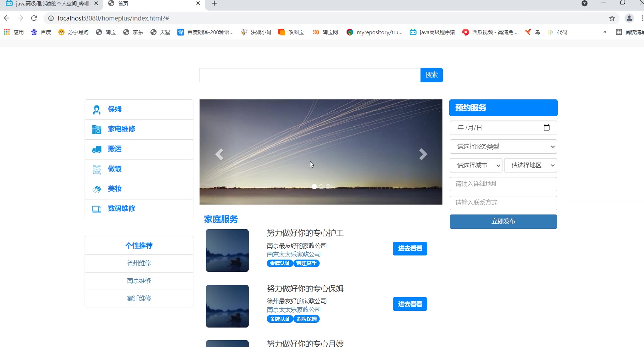Open the 淘宝网 bookmark
This screenshot has width=644, height=347.
coord(325,32)
